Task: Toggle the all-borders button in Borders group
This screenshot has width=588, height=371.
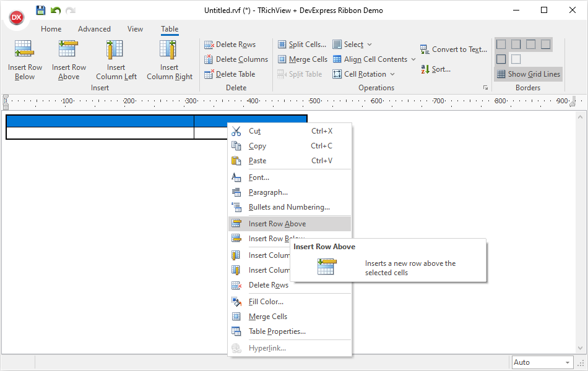Action: (501, 59)
